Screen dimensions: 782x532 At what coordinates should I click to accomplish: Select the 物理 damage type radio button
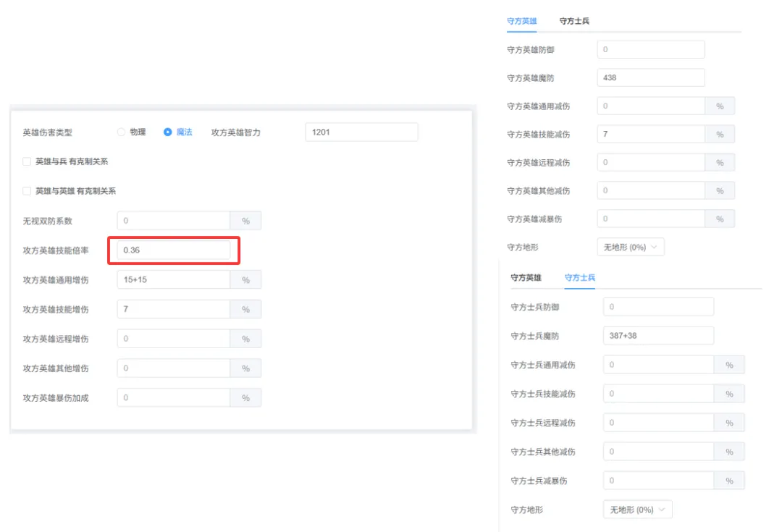(121, 132)
